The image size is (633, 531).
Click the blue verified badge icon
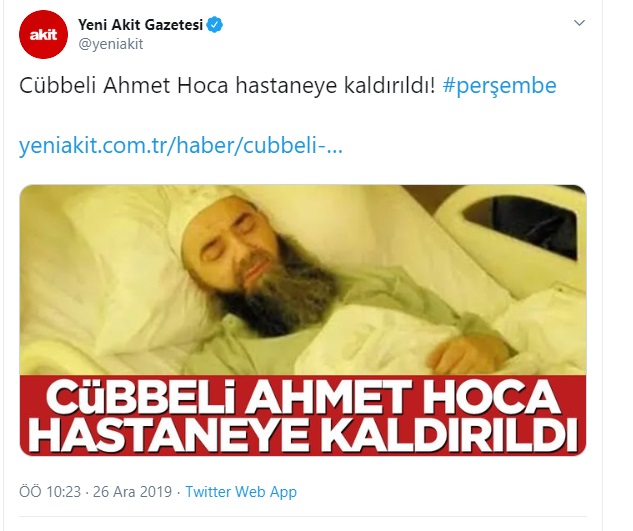pos(215,25)
